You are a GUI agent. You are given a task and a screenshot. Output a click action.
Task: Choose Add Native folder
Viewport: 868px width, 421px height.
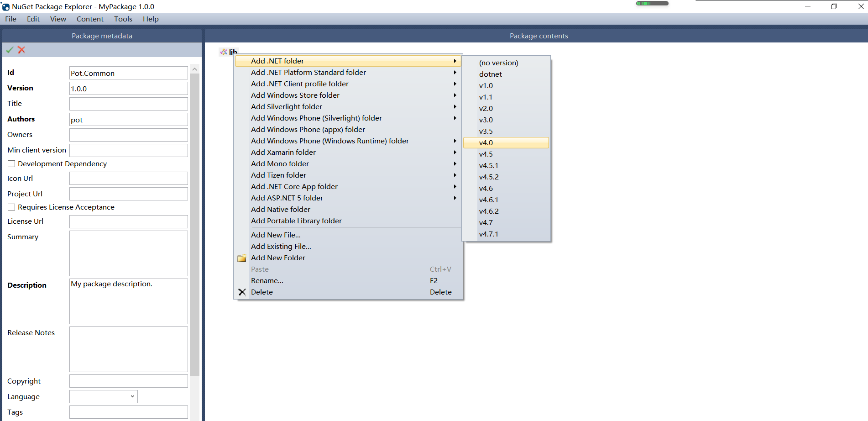pyautogui.click(x=348, y=210)
